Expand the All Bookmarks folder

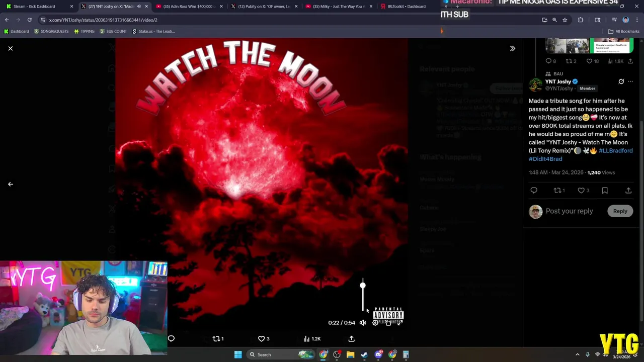pyautogui.click(x=624, y=31)
